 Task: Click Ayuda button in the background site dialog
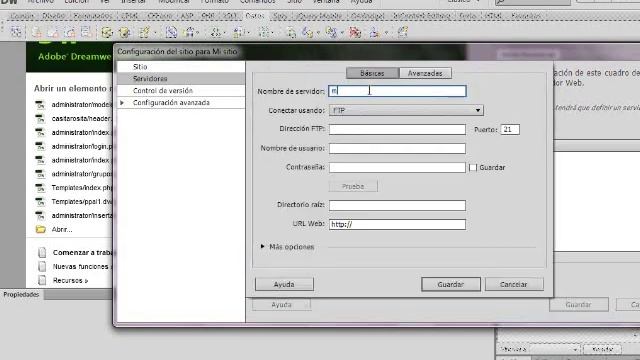pos(281,304)
